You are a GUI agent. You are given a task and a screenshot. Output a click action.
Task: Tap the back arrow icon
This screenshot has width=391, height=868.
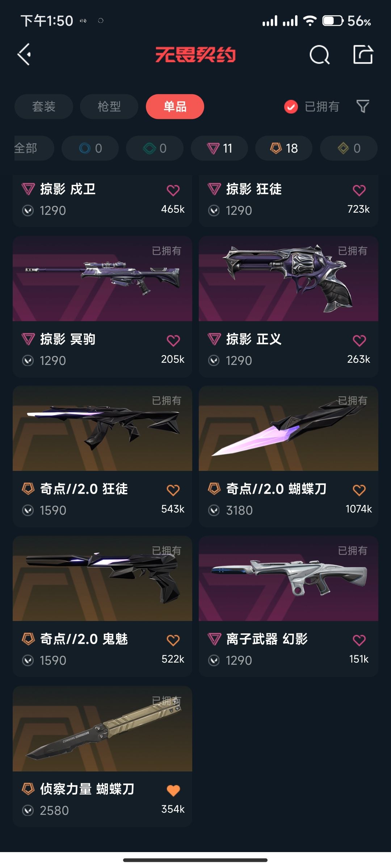tap(24, 55)
